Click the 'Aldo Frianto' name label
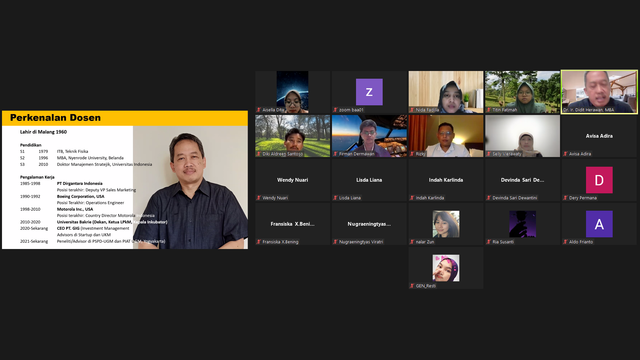This screenshot has width=640, height=360. point(581,242)
